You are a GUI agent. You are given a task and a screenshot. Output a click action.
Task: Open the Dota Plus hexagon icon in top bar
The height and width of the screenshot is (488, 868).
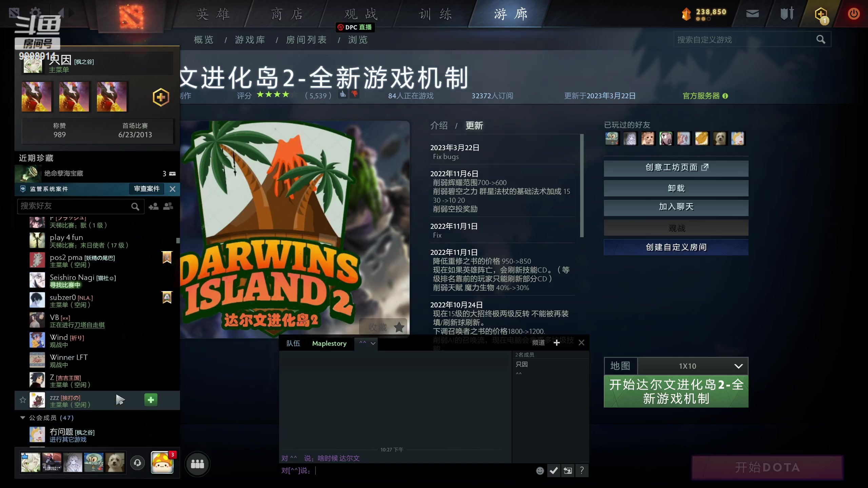(x=821, y=15)
